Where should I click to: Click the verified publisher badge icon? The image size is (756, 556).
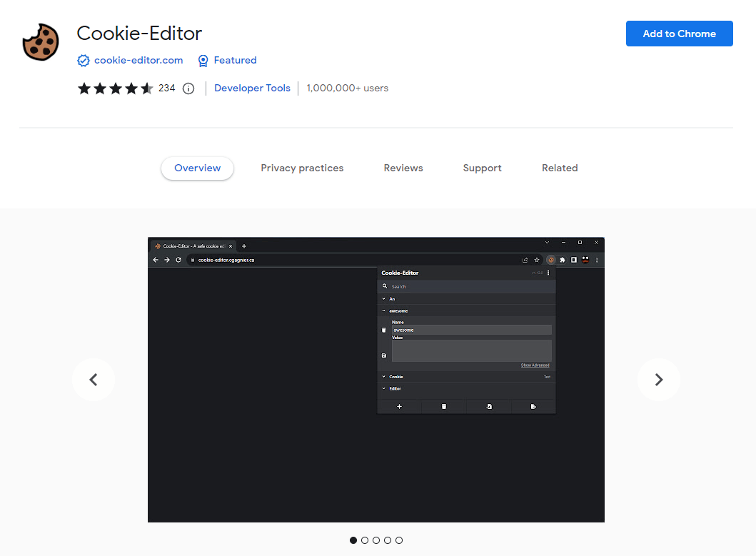coord(84,61)
